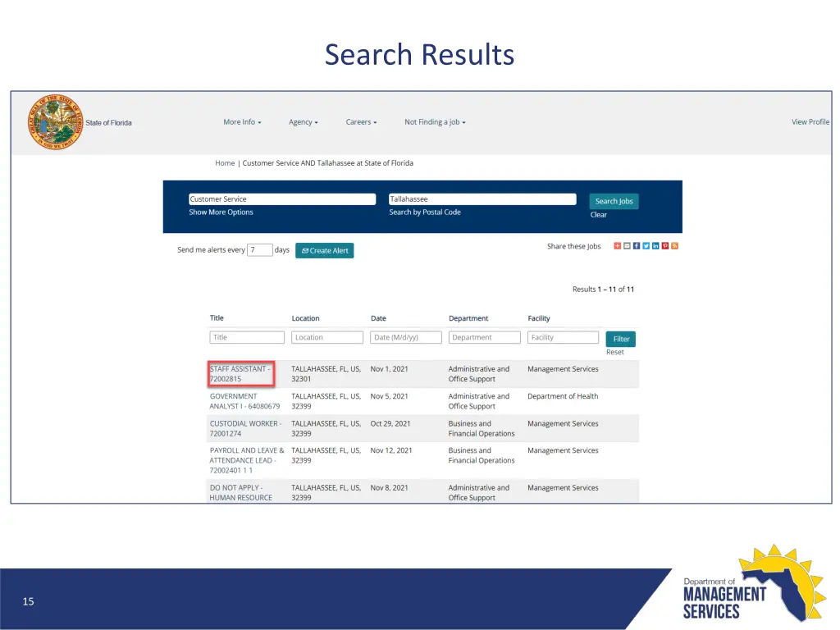Share these jobs on Facebook

(x=637, y=246)
